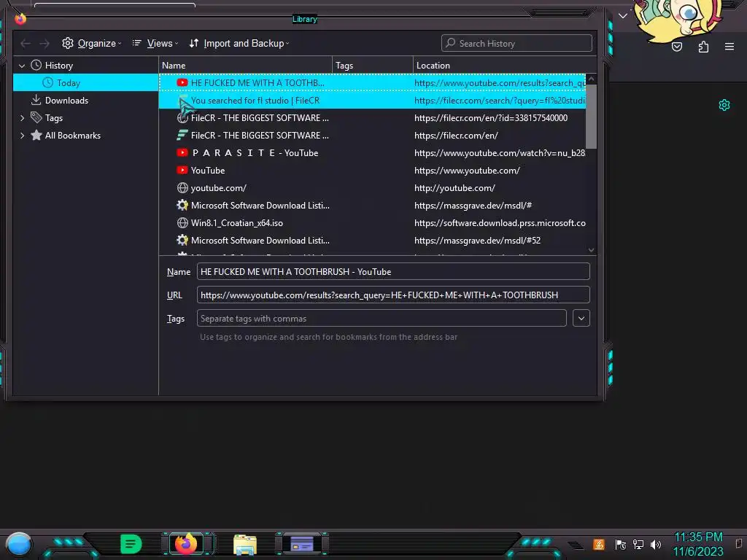Open the Extensions puzzle icon in Firefox
Screen dimensions: 747x560
pyautogui.click(x=704, y=47)
